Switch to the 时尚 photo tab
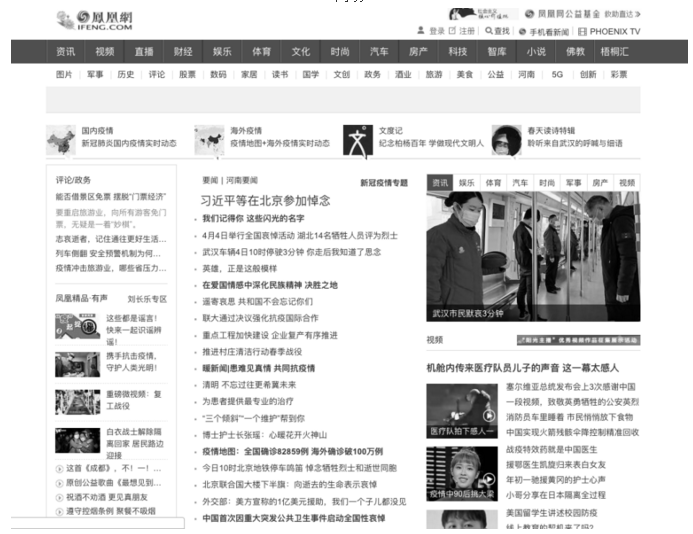 coord(547,183)
